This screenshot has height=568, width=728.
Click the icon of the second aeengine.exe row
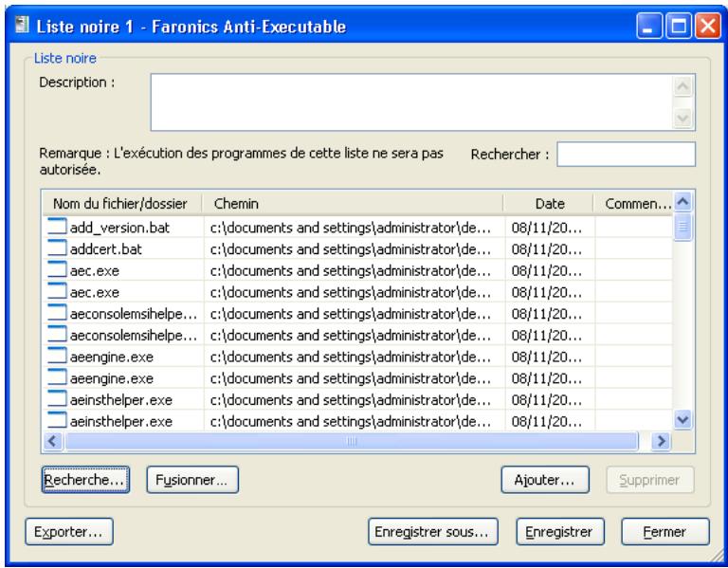[x=57, y=378]
